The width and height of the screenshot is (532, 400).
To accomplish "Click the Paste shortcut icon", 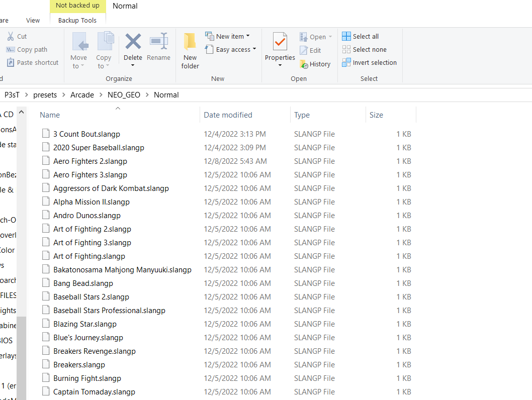I will (11, 62).
